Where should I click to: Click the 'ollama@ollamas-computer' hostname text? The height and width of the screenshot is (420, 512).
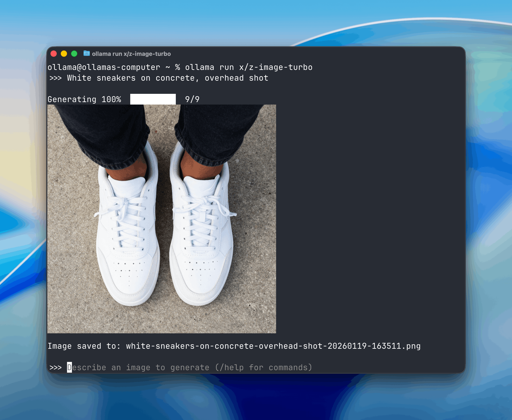pos(104,67)
